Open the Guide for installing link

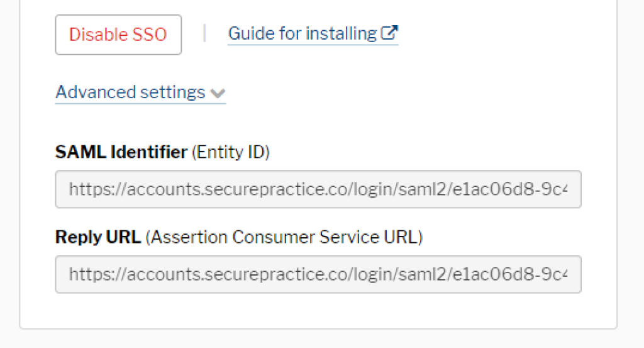(303, 33)
